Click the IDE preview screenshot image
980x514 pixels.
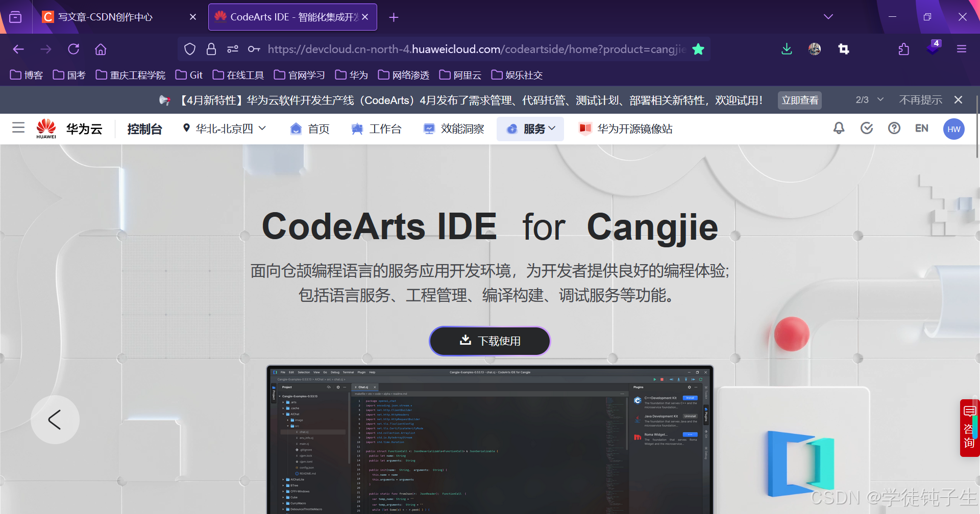(x=490, y=440)
